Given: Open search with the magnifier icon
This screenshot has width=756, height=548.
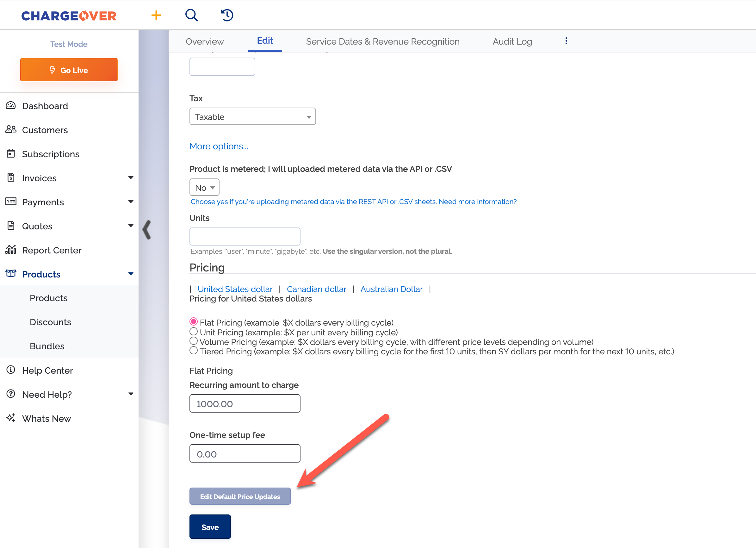Looking at the screenshot, I should tap(191, 15).
